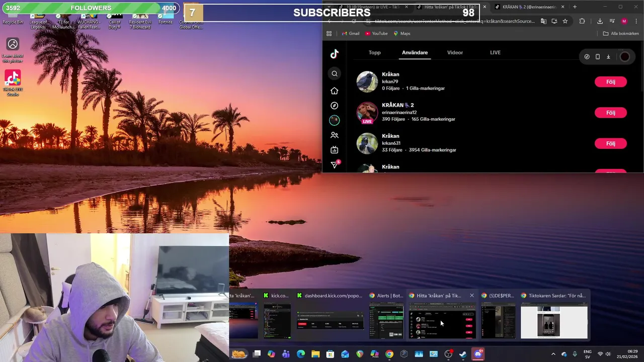Open the Friends icon in TikTok sidebar

click(x=335, y=135)
